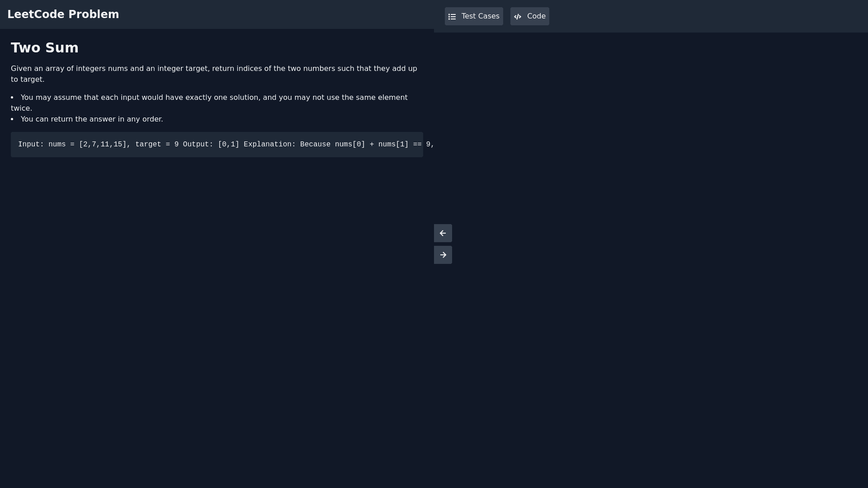The height and width of the screenshot is (488, 868).
Task: Click the word 'twice.' in first bullet
Action: coord(21,108)
